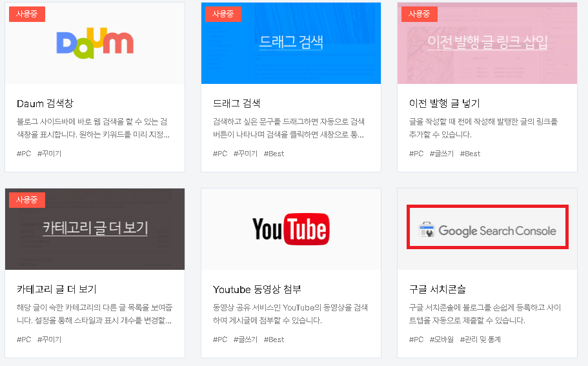588x366 pixels.
Task: Open the pink 이전 발행 글 링크 삽입 banner
Action: coord(487,43)
